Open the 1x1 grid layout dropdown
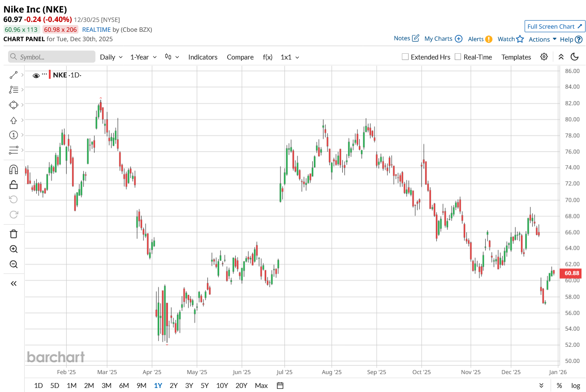Screen dimensions: 586x392 pos(290,57)
